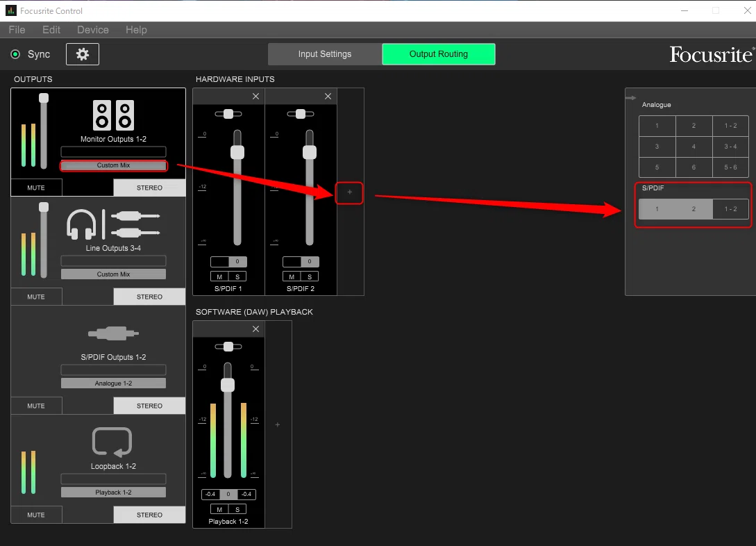
Task: Select Analogue input 4
Action: tap(694, 147)
